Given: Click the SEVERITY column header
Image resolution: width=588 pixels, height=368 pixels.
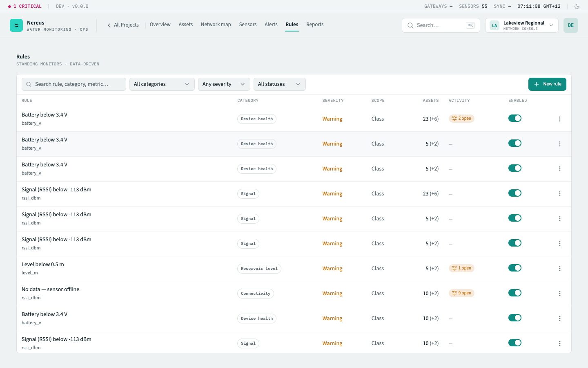Looking at the screenshot, I should click(x=333, y=101).
